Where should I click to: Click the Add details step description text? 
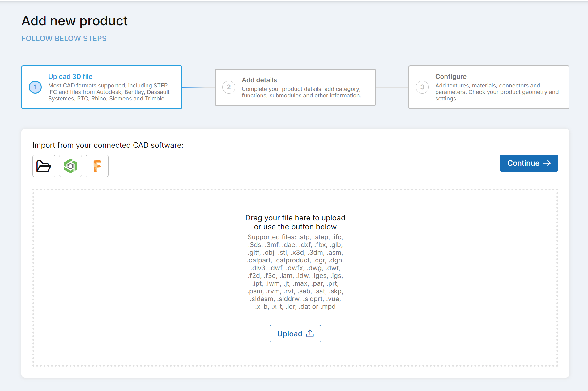coord(301,92)
